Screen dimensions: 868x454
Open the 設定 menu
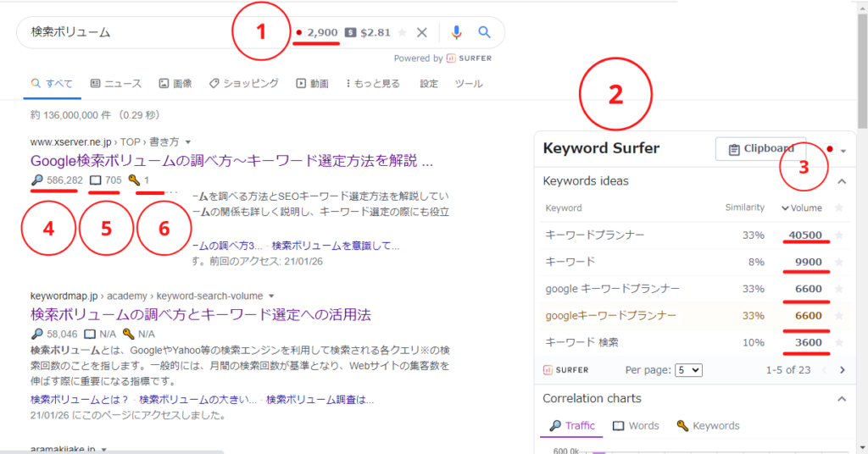[x=428, y=84]
